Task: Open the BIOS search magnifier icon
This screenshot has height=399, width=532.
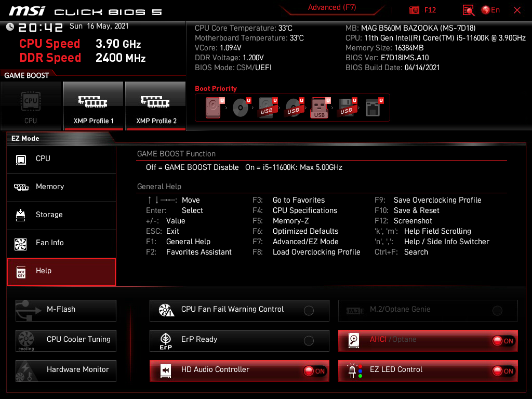Action: click(468, 10)
